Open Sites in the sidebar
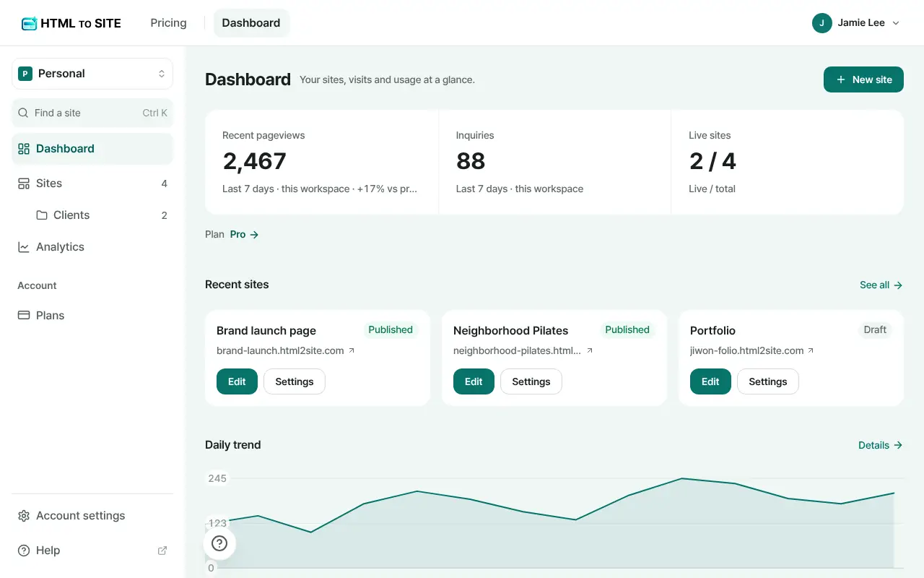The height and width of the screenshot is (578, 924). tap(92, 184)
